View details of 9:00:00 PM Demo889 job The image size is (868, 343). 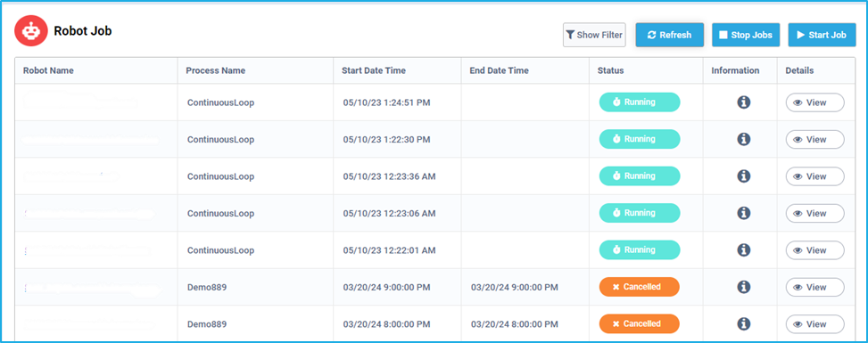[x=814, y=287]
